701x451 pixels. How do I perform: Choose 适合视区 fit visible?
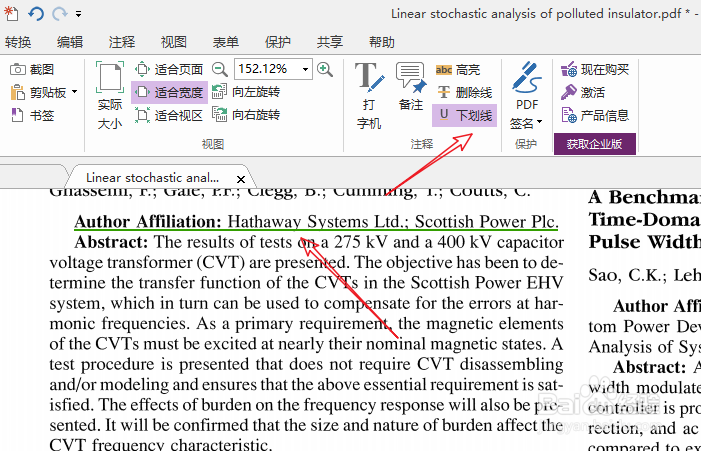(169, 115)
